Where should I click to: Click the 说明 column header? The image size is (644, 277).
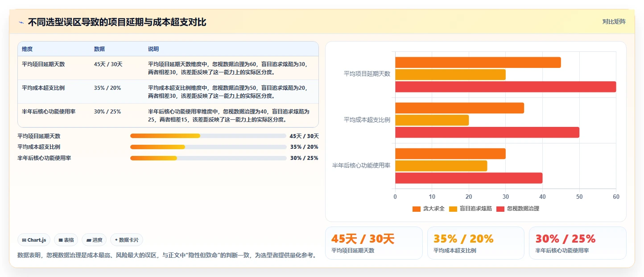153,49
